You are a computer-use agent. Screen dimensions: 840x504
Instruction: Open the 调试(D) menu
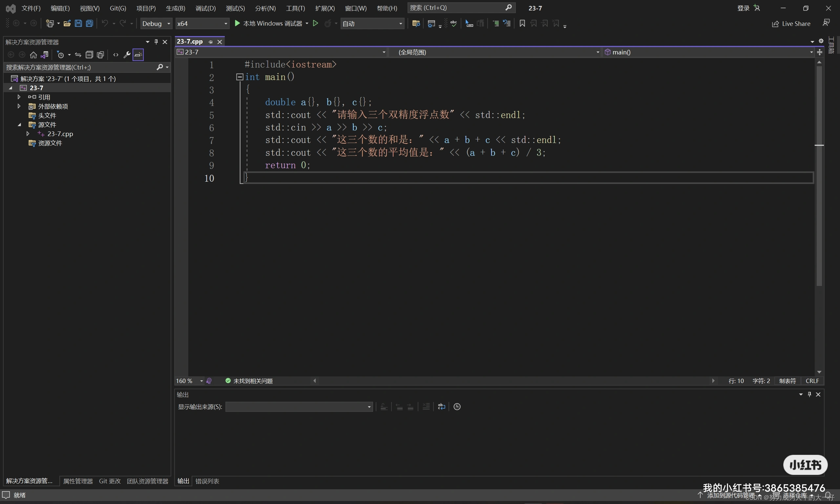(x=206, y=8)
